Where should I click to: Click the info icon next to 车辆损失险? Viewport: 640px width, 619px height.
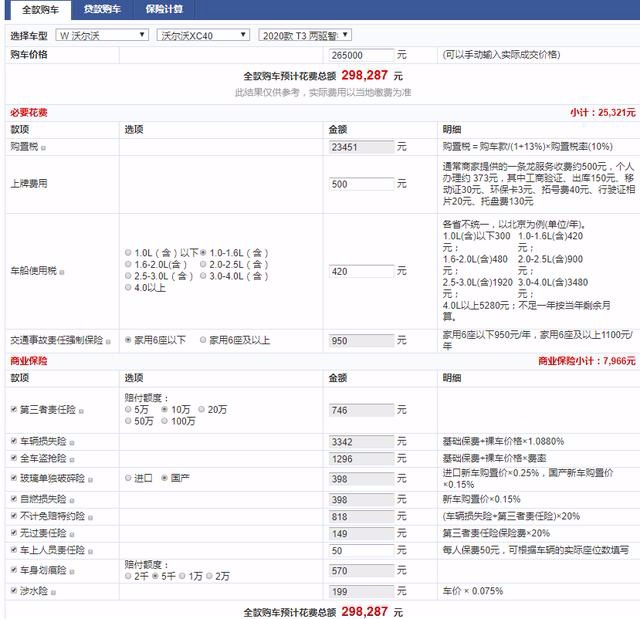(71, 443)
